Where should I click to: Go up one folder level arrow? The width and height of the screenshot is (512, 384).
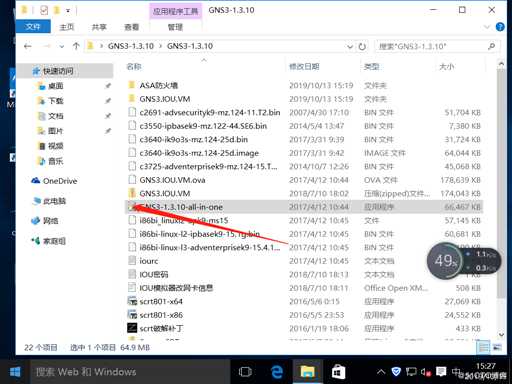tap(76, 46)
